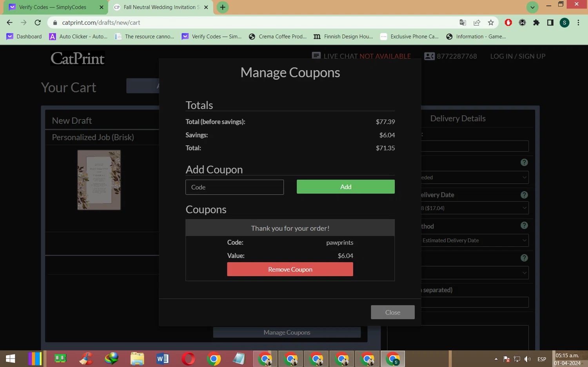Open the Verify Codes bookmark in the bookmarks bar
The width and height of the screenshot is (588, 367).
coord(212,36)
